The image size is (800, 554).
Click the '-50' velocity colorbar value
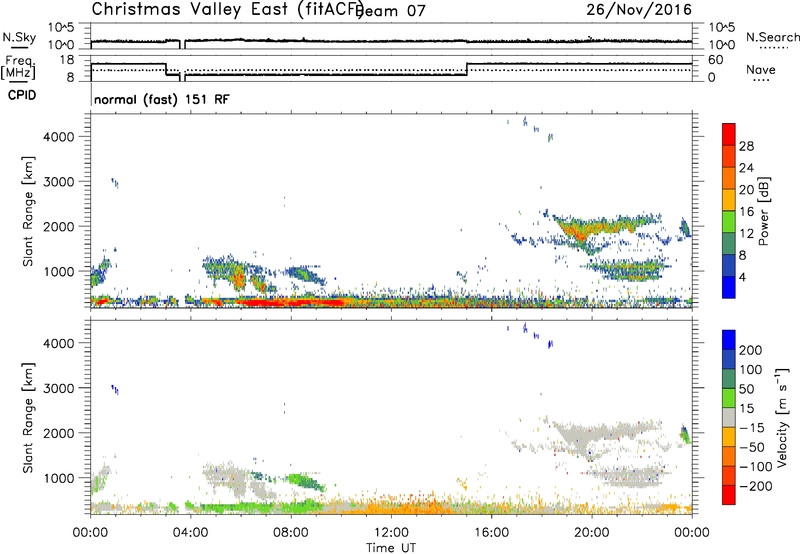(x=752, y=447)
